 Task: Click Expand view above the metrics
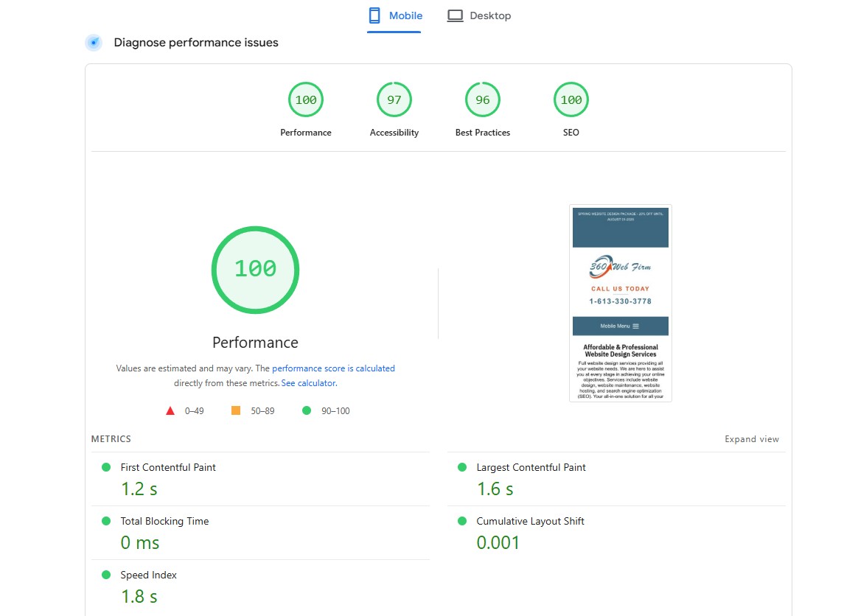click(x=752, y=438)
